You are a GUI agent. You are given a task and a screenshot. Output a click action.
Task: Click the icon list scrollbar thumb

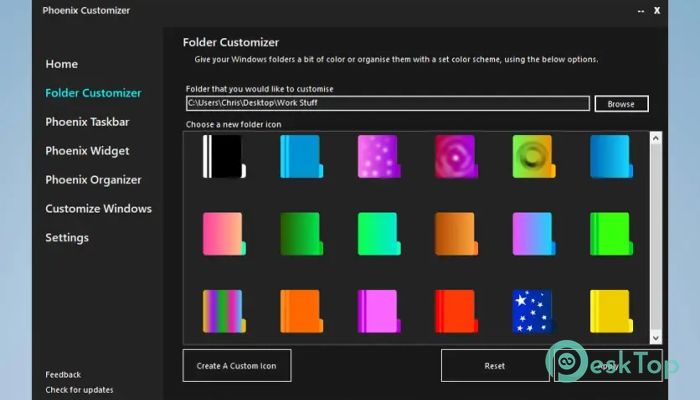pos(655,238)
